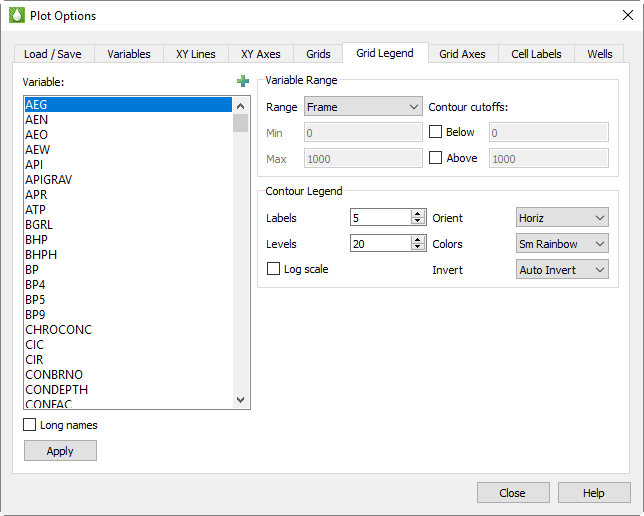Close the Plot Options dialog with X
Image resolution: width=644 pixels, height=516 pixels.
click(628, 15)
